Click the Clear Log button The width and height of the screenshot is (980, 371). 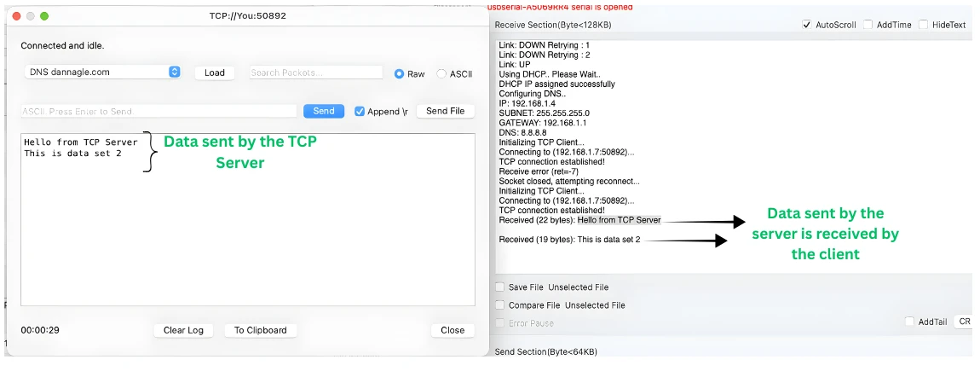pyautogui.click(x=184, y=330)
